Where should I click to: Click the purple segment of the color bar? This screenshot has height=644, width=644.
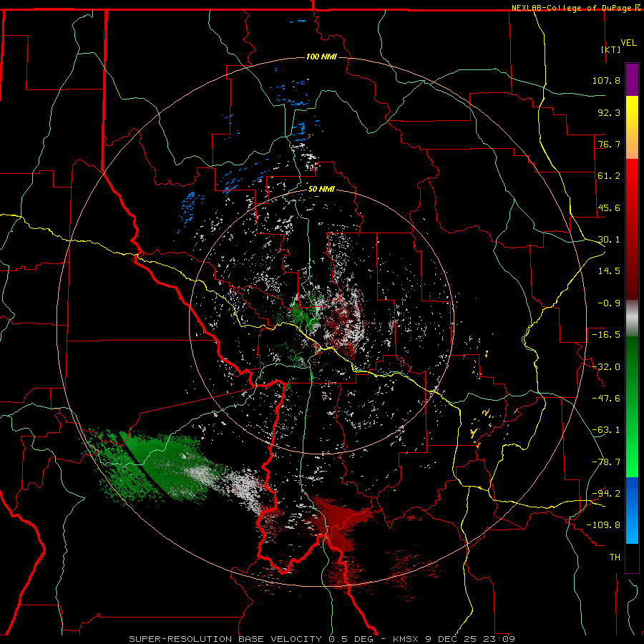click(x=632, y=80)
